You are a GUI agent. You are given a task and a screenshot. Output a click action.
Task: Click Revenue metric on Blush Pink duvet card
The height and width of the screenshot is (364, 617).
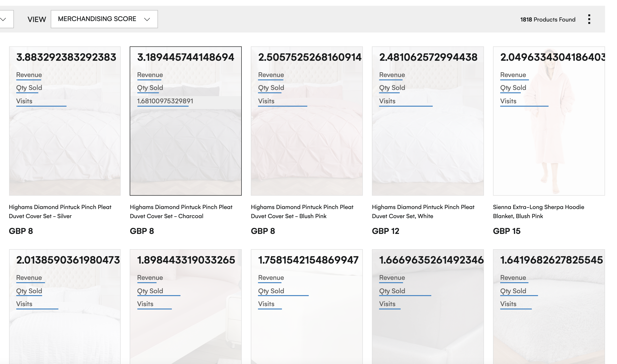271,75
